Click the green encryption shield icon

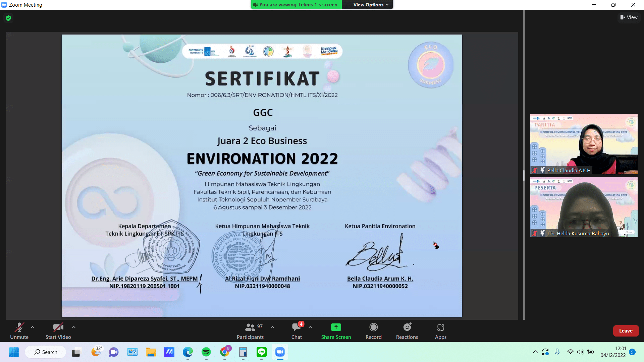tap(8, 18)
